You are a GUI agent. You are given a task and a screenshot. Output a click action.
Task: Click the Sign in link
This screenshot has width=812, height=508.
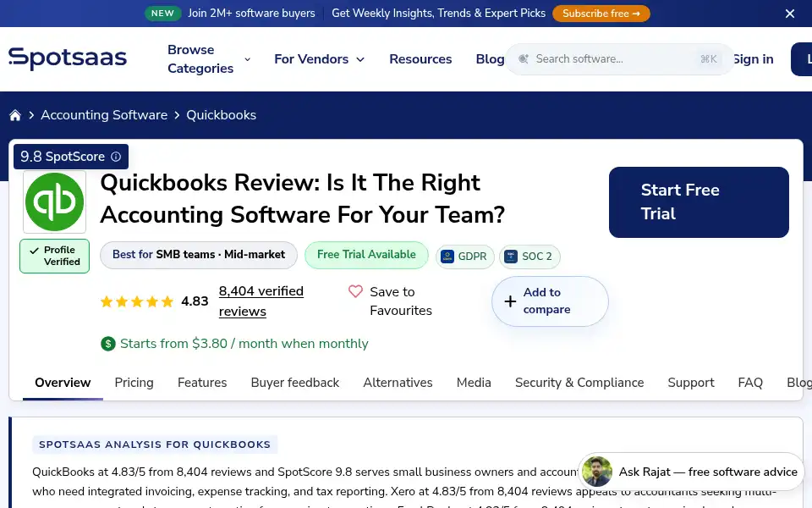pos(754,59)
